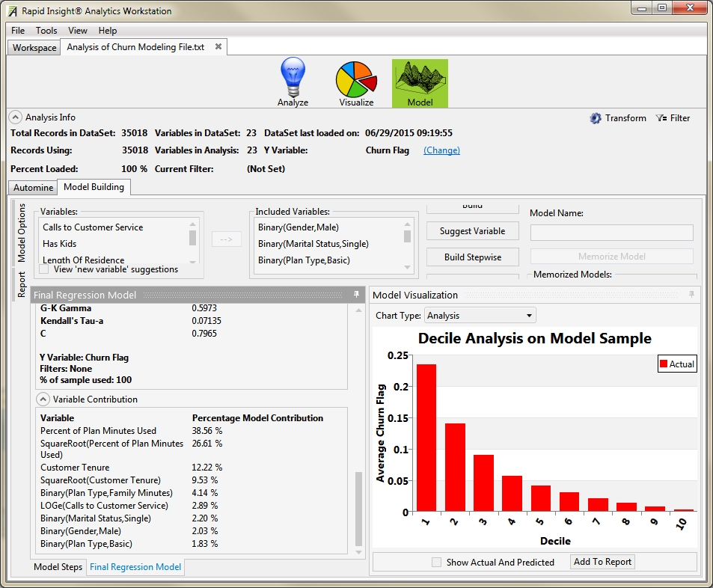Open the Tools menu

point(46,31)
